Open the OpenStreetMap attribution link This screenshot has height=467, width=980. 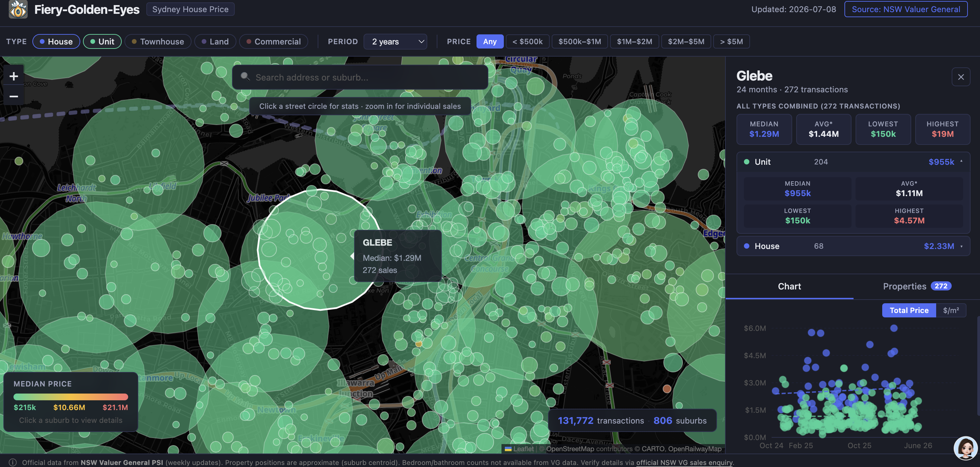pyautogui.click(x=570, y=449)
